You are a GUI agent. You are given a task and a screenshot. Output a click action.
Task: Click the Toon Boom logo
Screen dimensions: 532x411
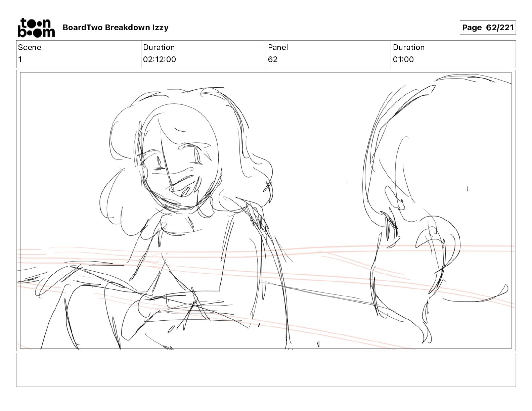tap(36, 28)
